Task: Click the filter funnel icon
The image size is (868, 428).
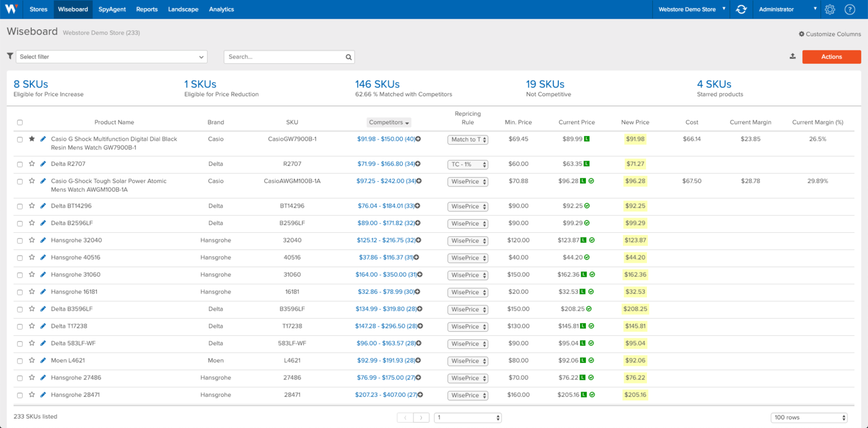Action: click(x=9, y=56)
